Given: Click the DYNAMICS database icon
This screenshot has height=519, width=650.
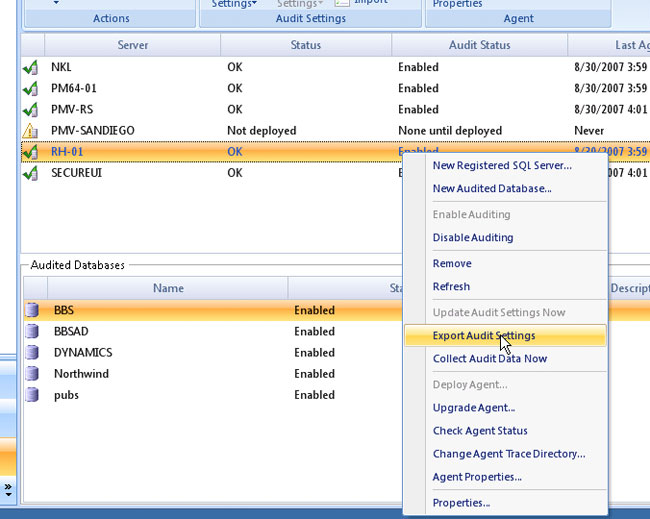Looking at the screenshot, I should pos(32,352).
